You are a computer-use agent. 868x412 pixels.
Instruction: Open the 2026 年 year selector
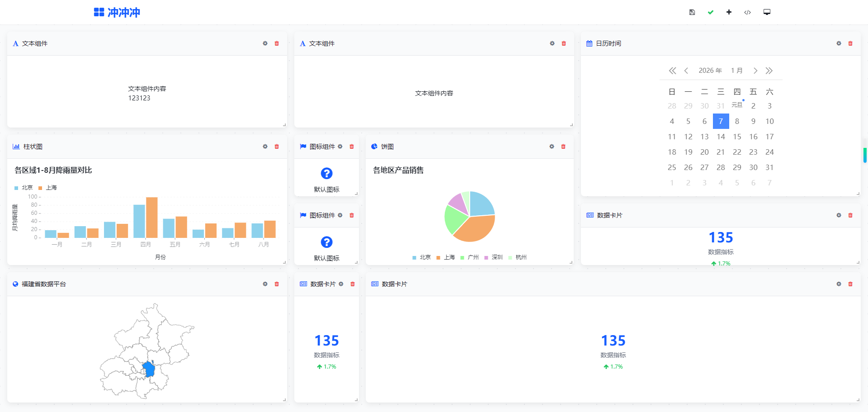(710, 71)
